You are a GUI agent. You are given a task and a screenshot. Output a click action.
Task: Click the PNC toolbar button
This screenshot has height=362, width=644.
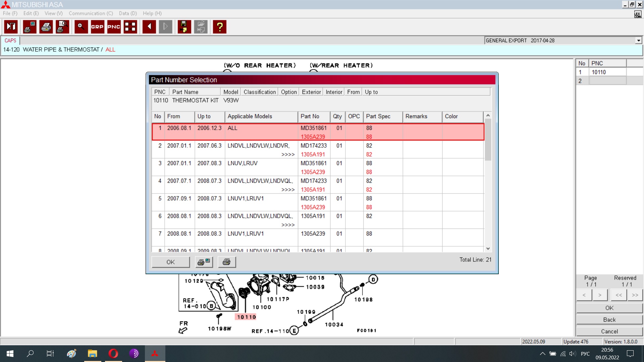(114, 27)
